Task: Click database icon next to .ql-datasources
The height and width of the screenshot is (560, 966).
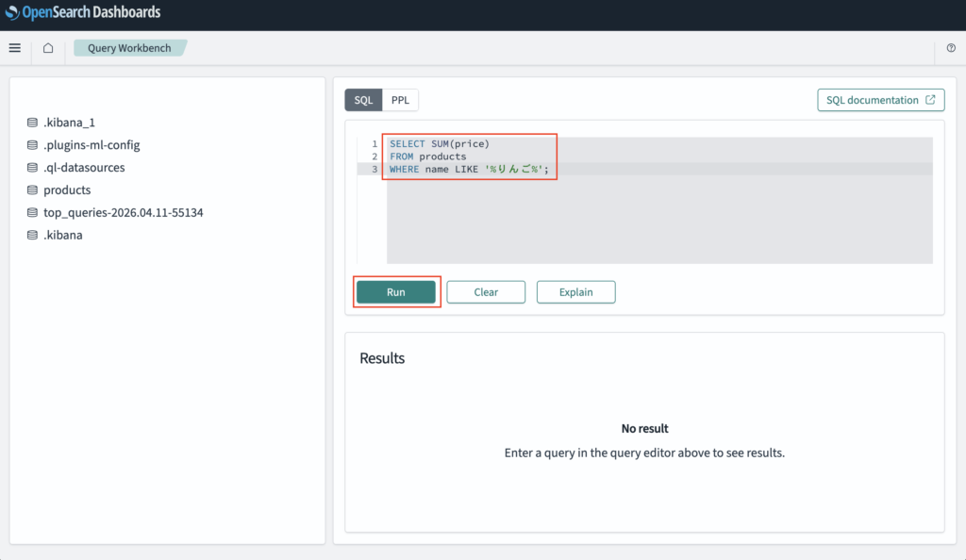Action: click(32, 168)
